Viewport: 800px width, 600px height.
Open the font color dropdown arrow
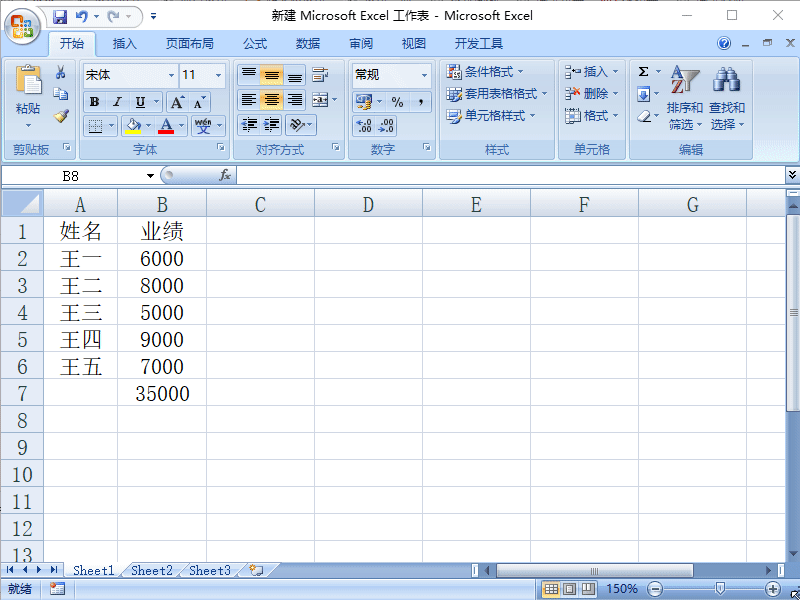181,126
